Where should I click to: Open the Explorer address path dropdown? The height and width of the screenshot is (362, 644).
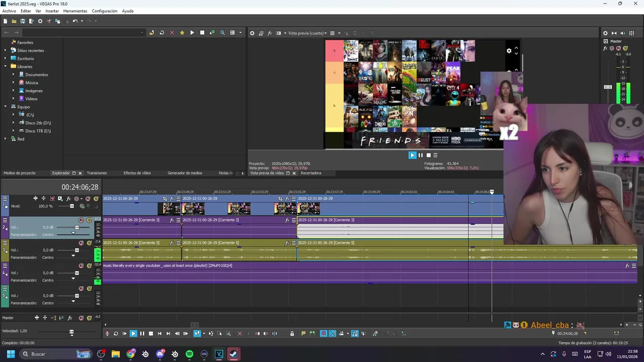142,33
